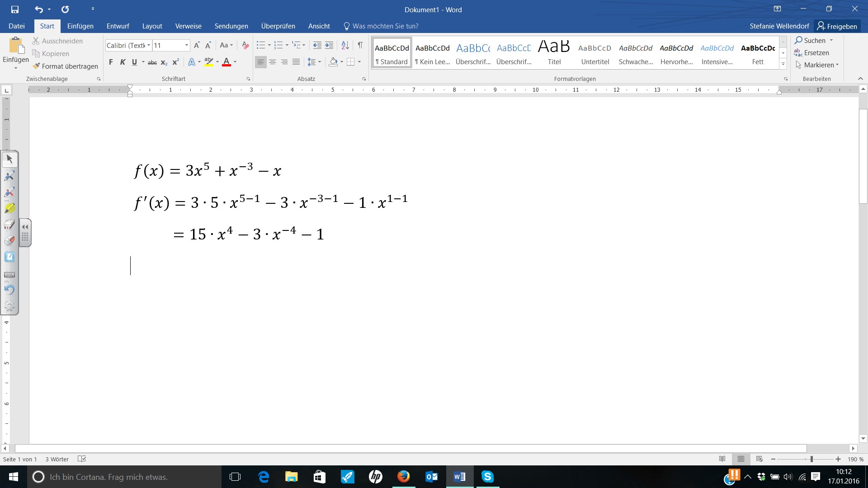Toggle bold formatting F button
Viewport: 868px width, 488px height.
pos(111,62)
